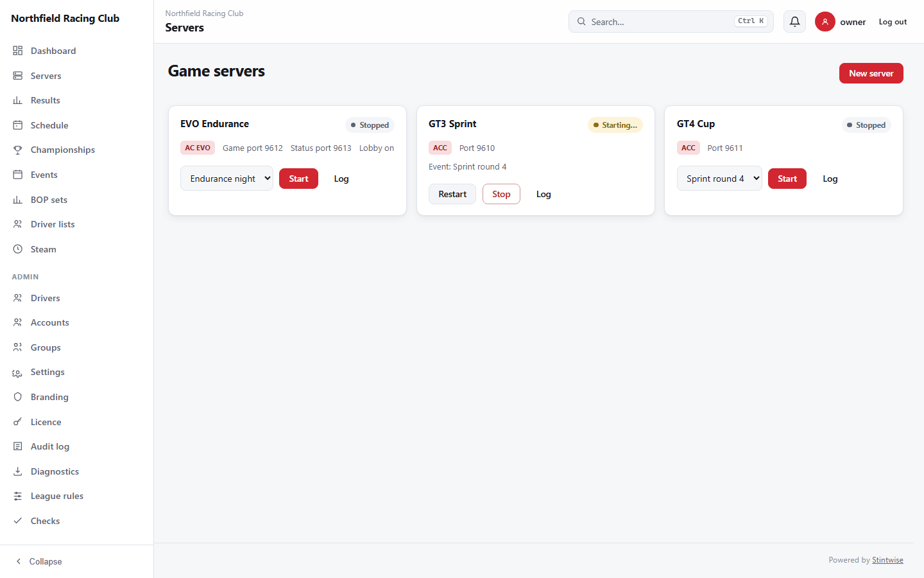Image resolution: width=924 pixels, height=578 pixels.
Task: Click the AC EVO game tag
Action: (x=198, y=148)
